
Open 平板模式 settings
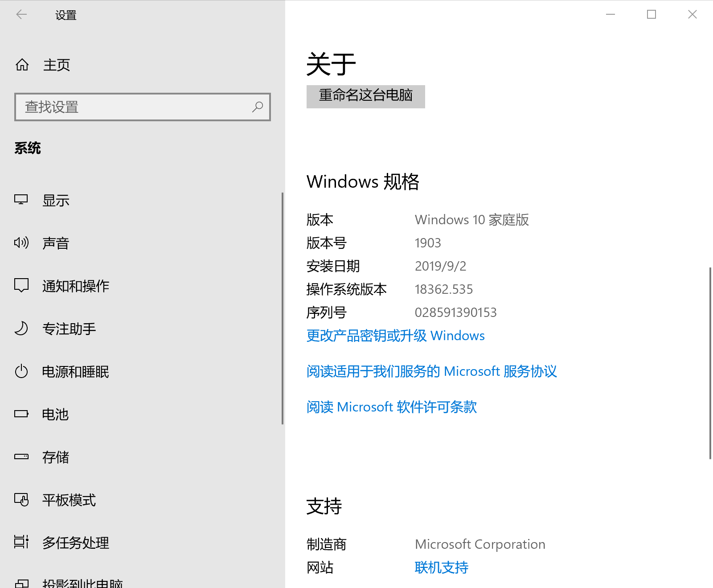tap(69, 500)
